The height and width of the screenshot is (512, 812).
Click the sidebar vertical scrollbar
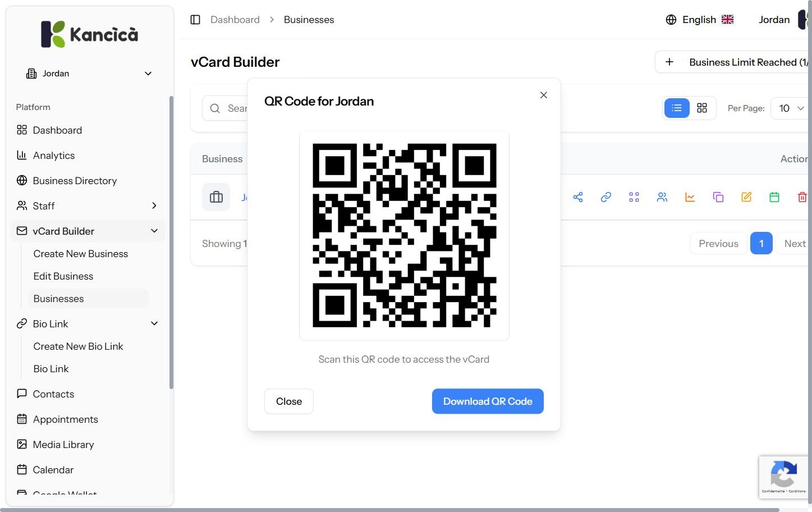(171, 243)
